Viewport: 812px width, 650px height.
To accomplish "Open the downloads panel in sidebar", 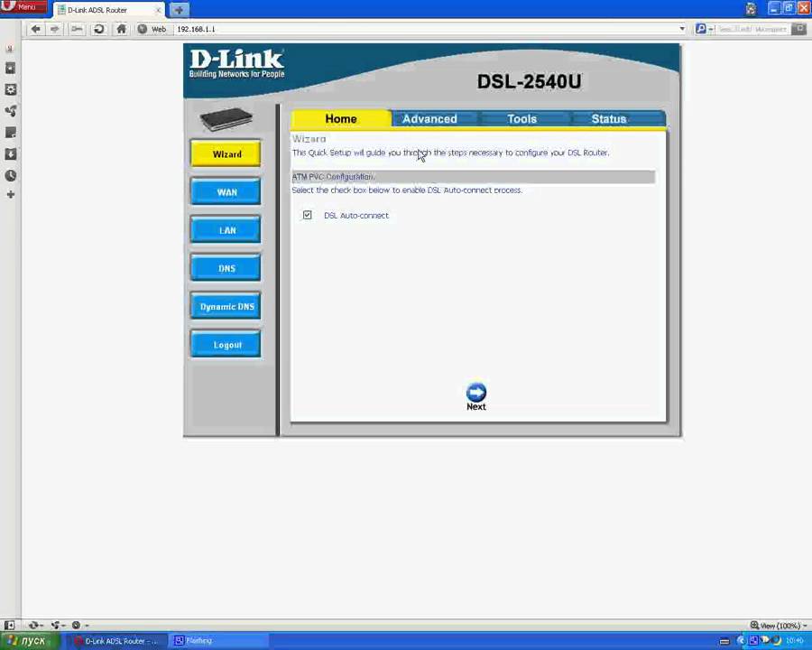I will point(10,154).
